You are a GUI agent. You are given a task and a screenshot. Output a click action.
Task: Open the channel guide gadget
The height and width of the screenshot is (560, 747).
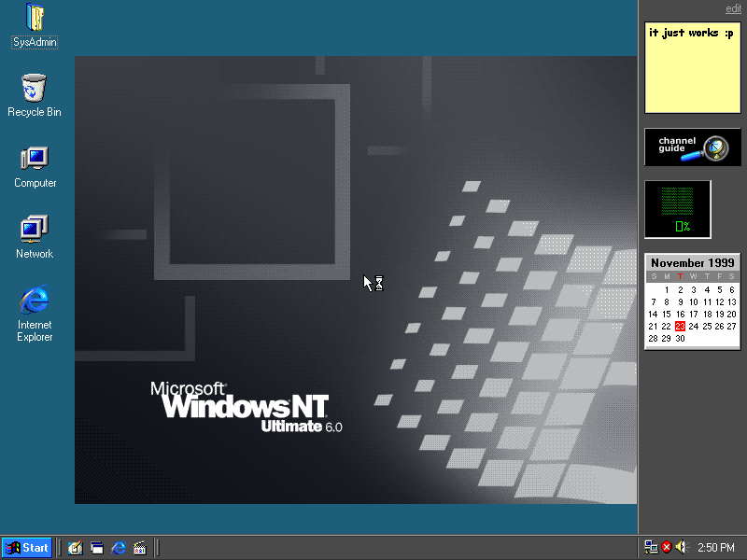692,147
